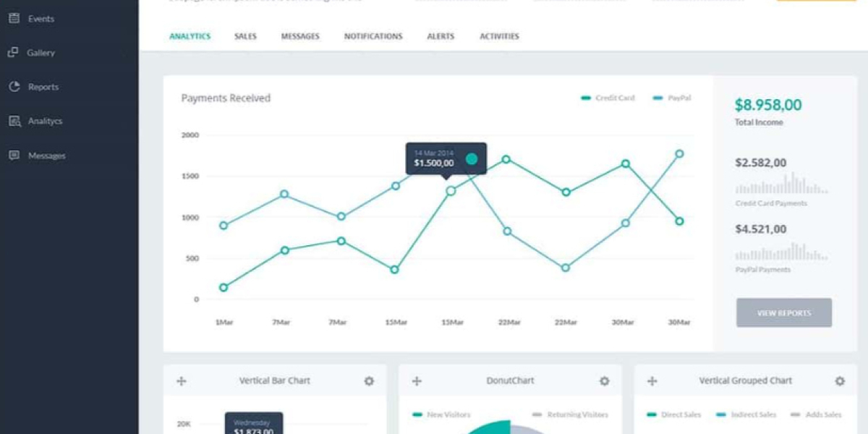Viewport: 868px width, 434px height.
Task: Toggle the Credit Card series in the legend
Action: click(x=608, y=97)
